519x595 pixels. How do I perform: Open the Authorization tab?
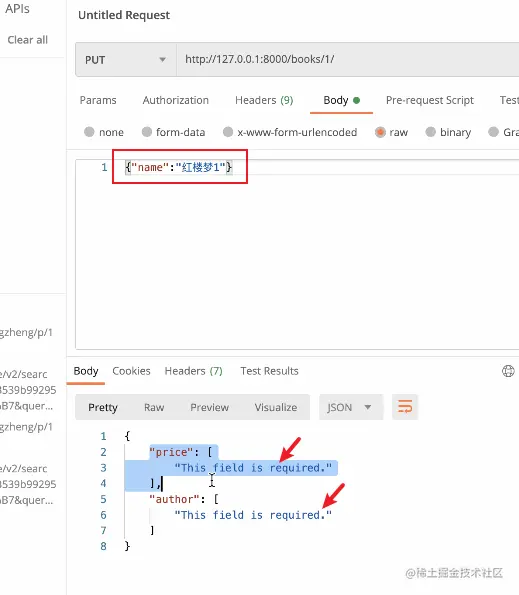point(176,100)
